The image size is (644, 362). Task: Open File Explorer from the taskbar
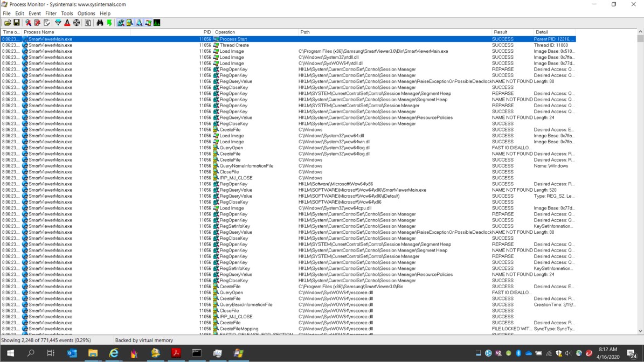[93, 353]
